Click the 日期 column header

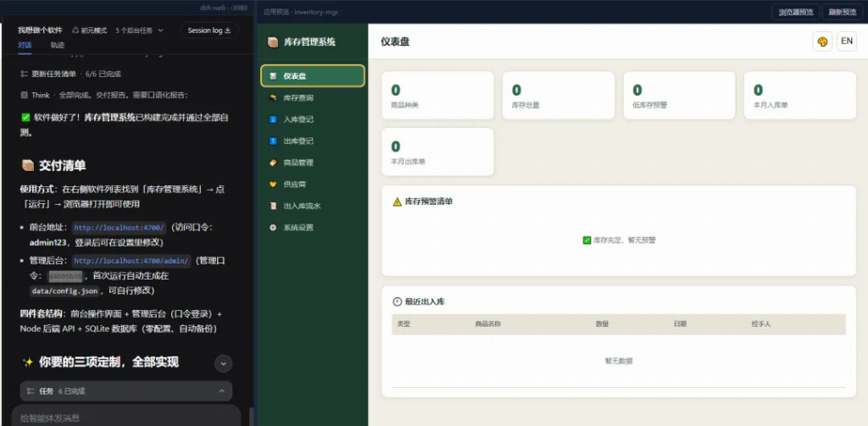680,324
